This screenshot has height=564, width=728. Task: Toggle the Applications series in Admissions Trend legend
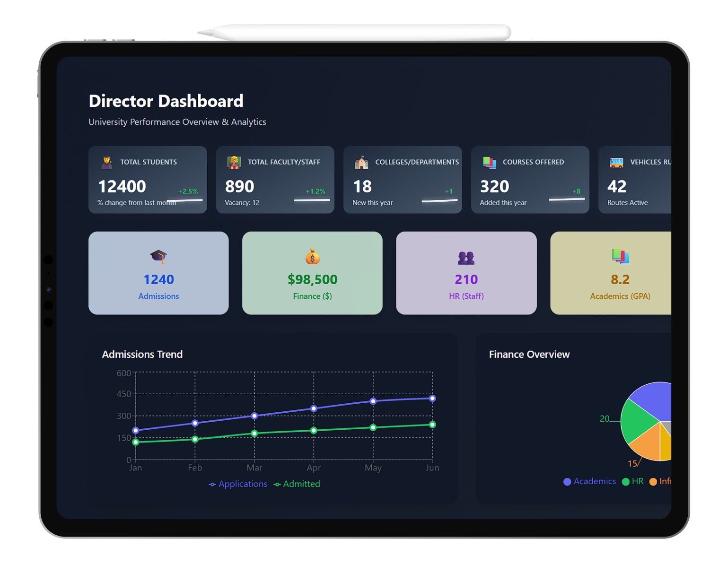238,484
